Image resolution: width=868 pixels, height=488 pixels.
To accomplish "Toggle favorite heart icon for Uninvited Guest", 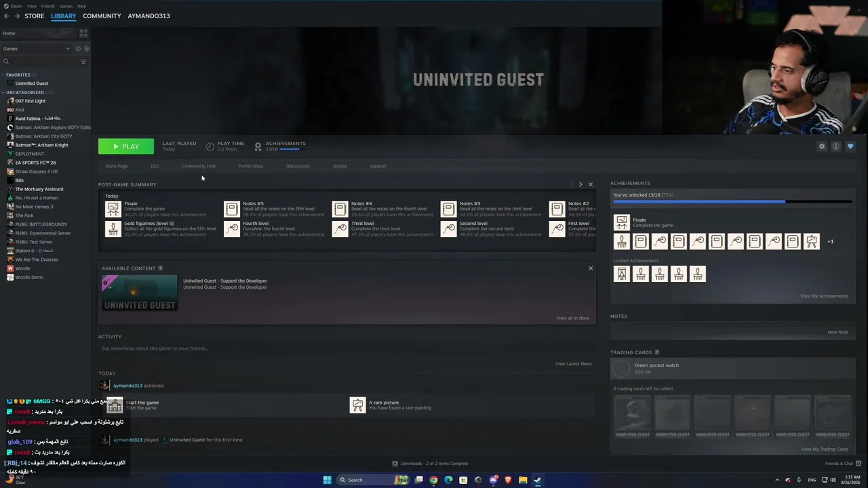I will tap(850, 146).
